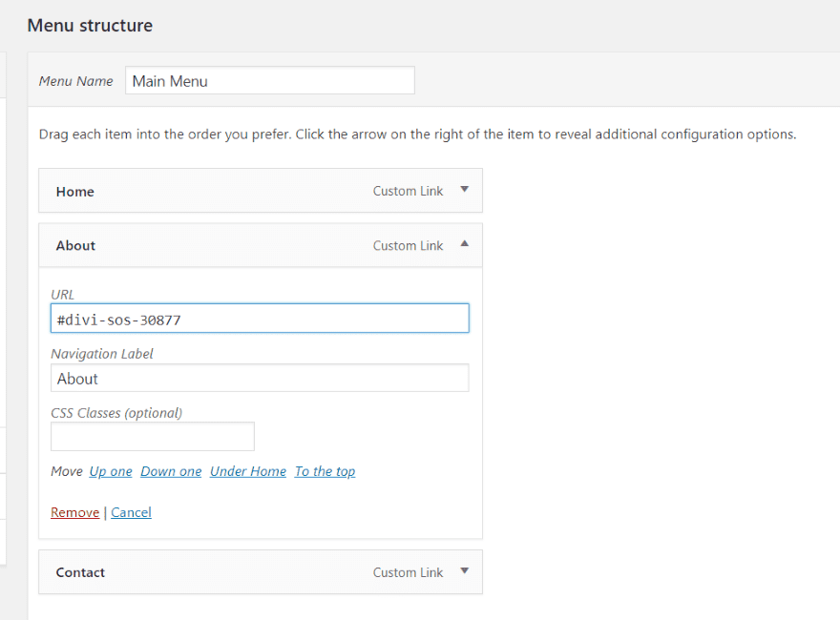840x620 pixels.
Task: Move About item Down one
Action: 171,471
